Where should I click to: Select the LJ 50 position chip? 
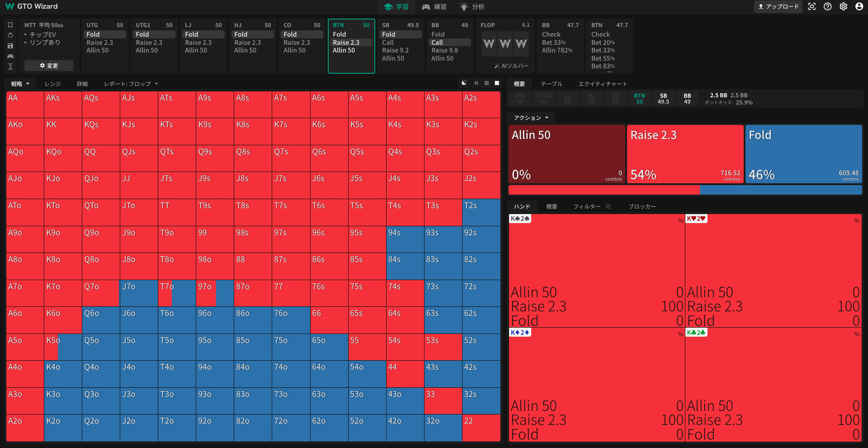click(x=568, y=99)
